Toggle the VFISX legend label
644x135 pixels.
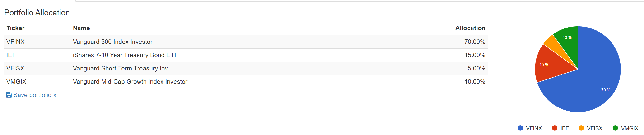click(x=594, y=128)
